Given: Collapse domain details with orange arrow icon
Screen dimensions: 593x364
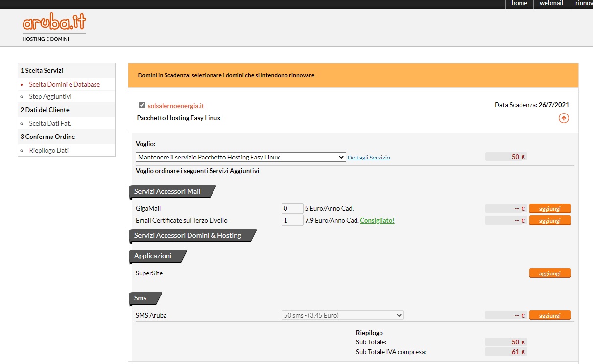Looking at the screenshot, I should point(564,118).
